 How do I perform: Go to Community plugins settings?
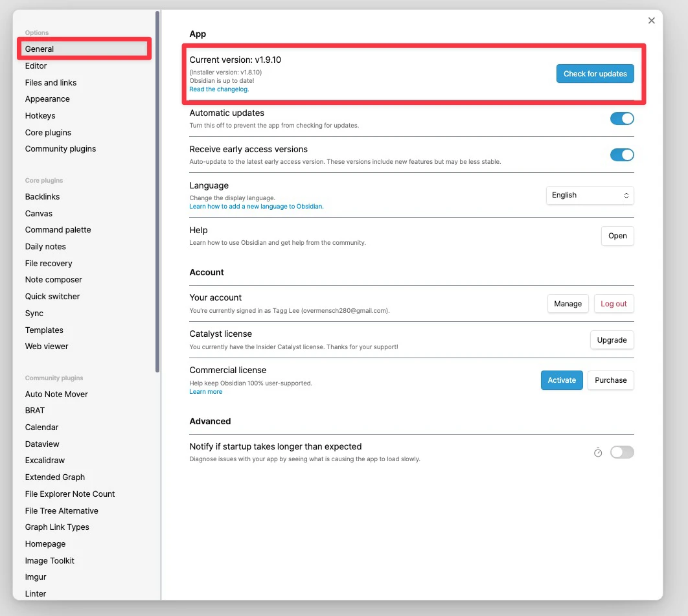point(60,149)
